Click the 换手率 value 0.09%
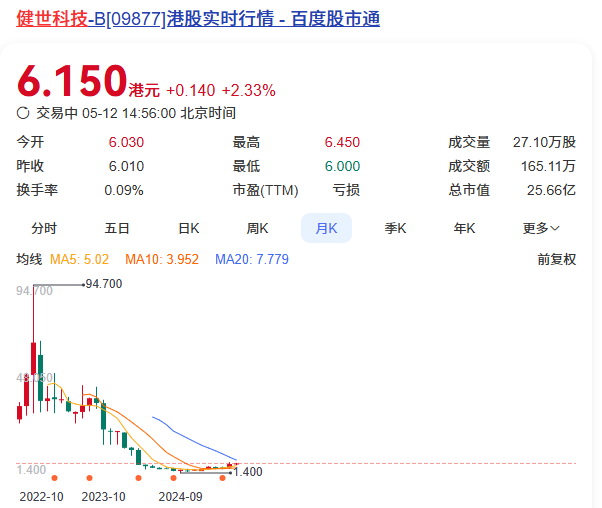602x508 pixels. click(x=124, y=190)
